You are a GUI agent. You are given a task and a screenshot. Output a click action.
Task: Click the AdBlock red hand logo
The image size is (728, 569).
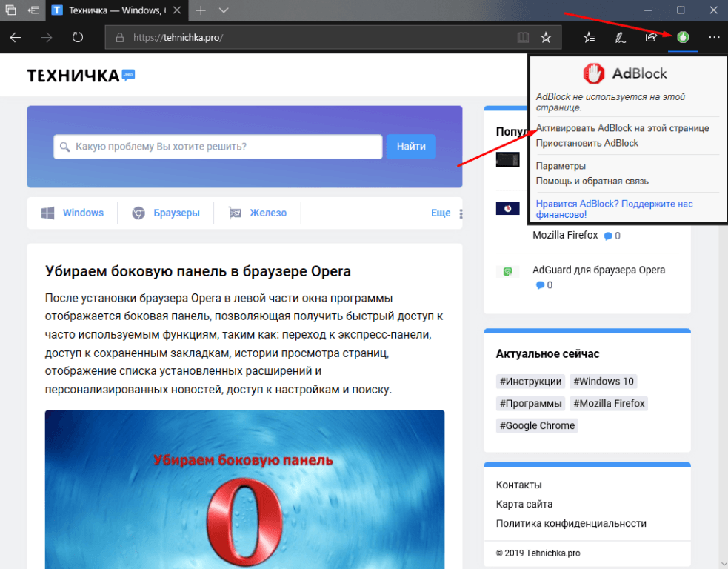click(594, 73)
